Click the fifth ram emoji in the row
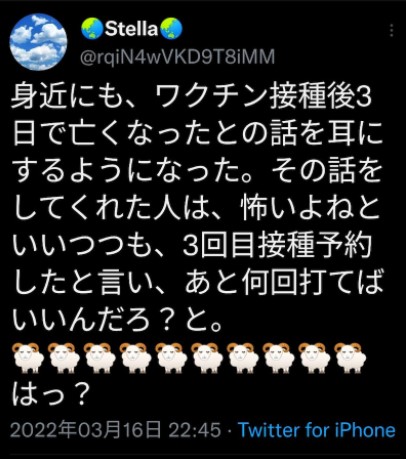Viewport: 406px width, 459px height. [x=171, y=358]
